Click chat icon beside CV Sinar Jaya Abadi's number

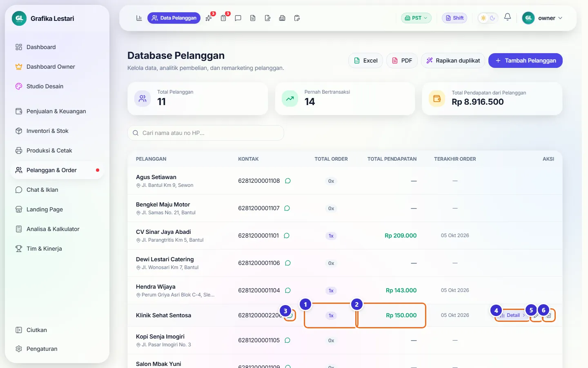(x=287, y=236)
